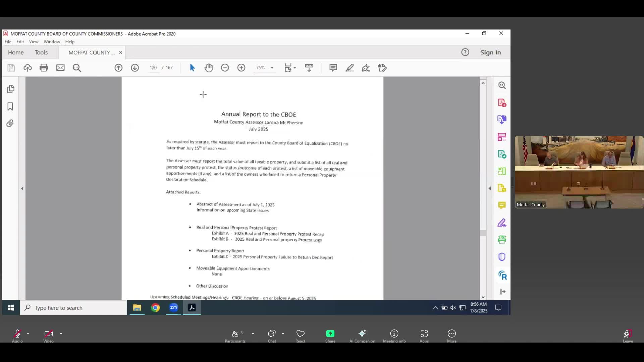
Task: Open the Attachments paperclip panel
Action: [10, 123]
